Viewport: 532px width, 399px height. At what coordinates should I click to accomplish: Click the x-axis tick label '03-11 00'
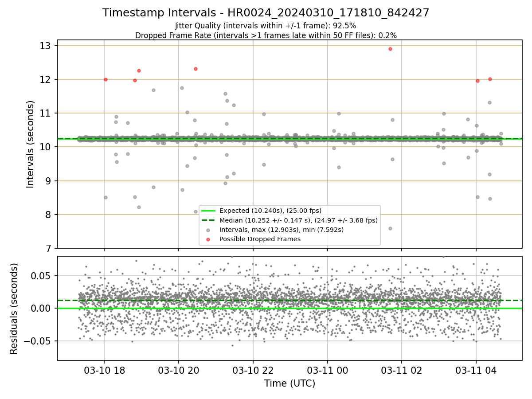coord(328,370)
